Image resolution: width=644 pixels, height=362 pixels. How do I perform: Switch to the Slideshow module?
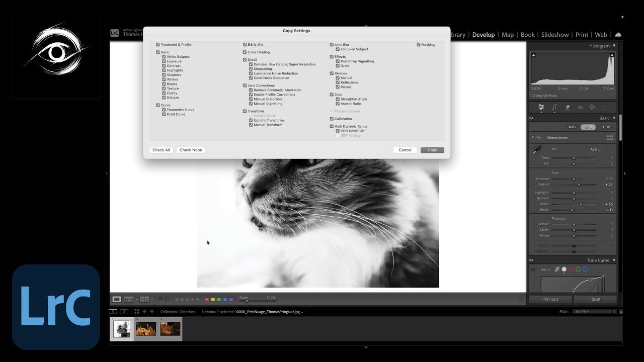pyautogui.click(x=555, y=35)
